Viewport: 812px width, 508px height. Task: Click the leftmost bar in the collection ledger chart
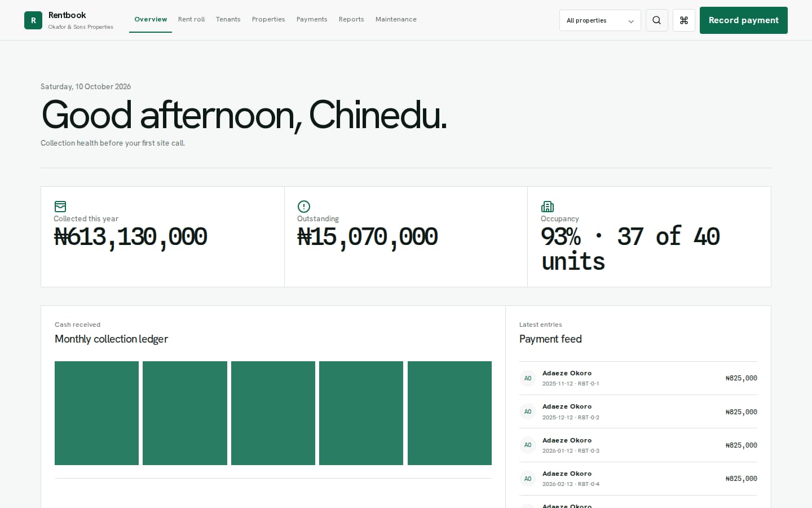click(x=97, y=413)
